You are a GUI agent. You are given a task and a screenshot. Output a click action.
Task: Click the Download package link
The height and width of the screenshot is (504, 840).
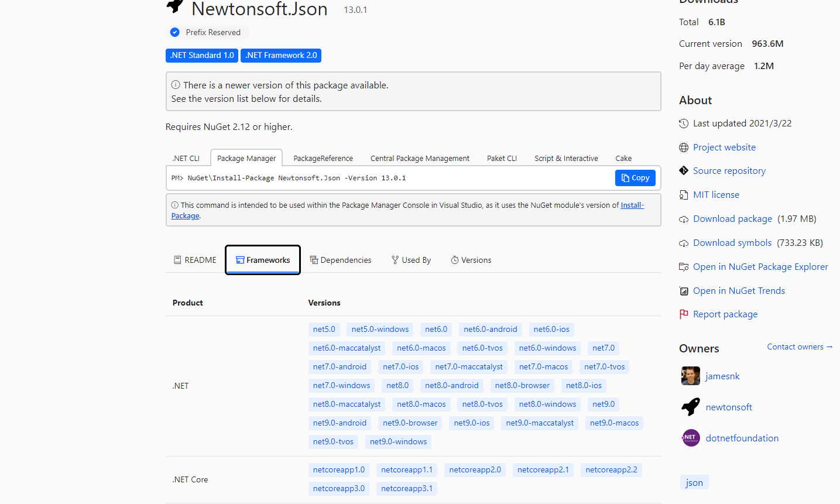coord(732,219)
